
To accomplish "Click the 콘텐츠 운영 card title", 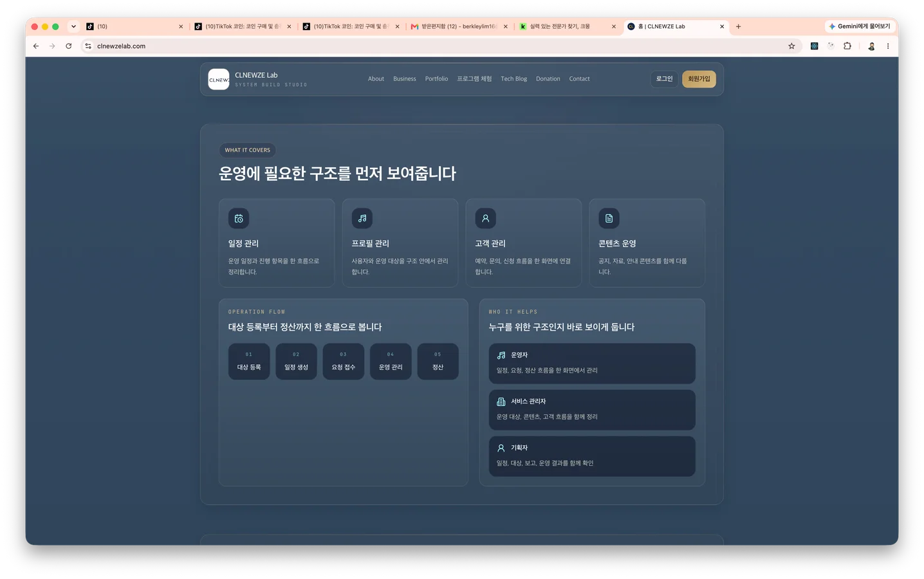I will tap(617, 244).
